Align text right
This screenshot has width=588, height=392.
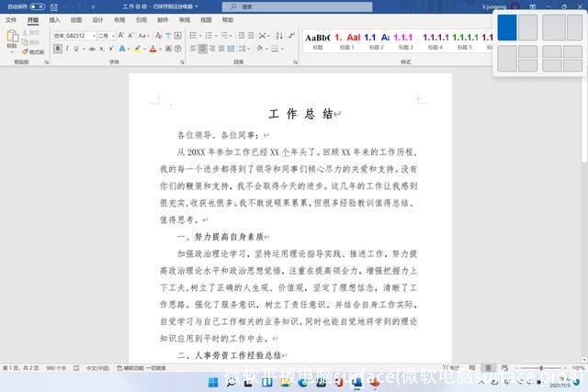212,49
